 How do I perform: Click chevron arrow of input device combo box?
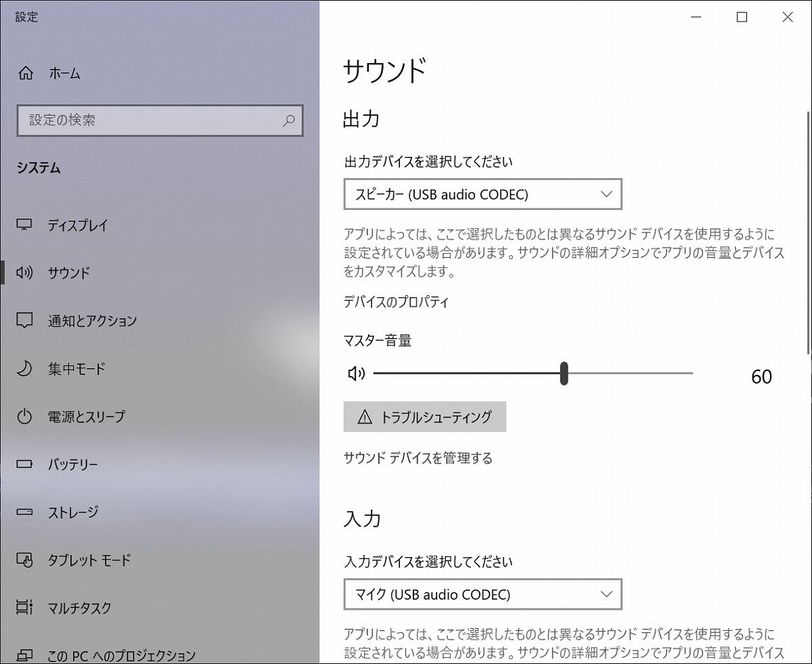click(606, 594)
